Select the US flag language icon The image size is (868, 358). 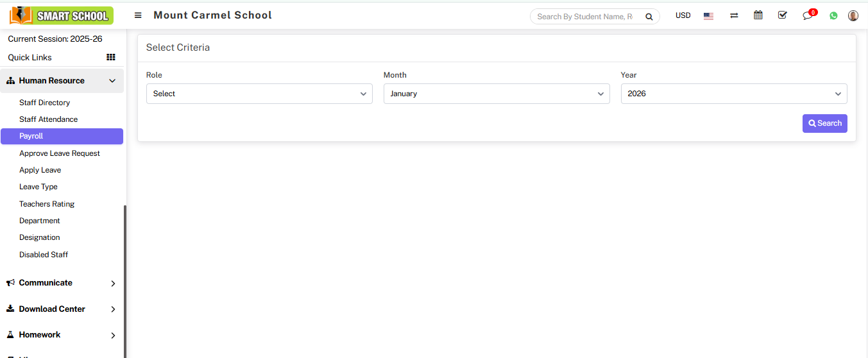point(708,16)
